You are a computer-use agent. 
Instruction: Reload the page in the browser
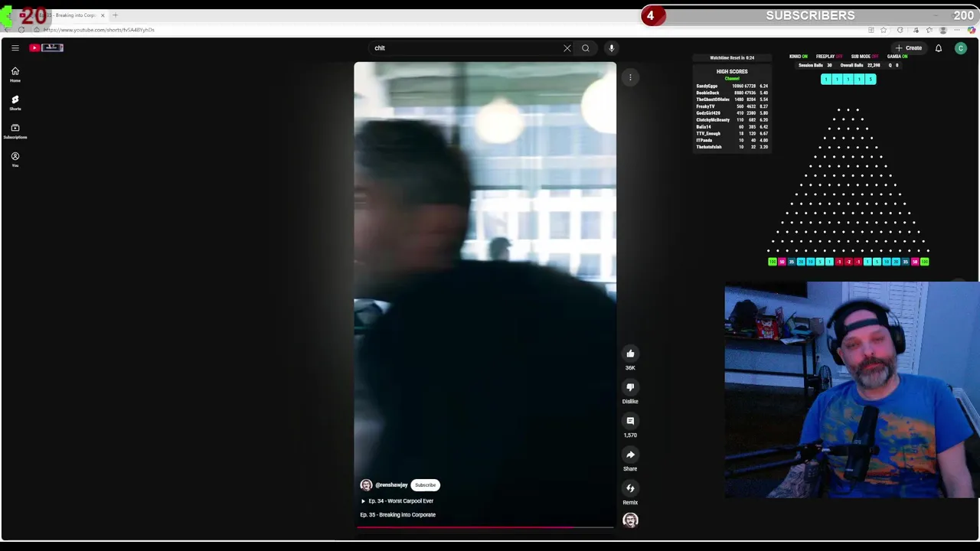tap(21, 30)
